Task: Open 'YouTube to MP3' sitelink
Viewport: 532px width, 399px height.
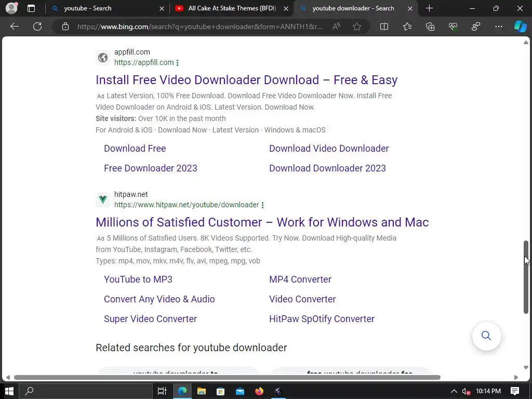Action: tap(138, 279)
